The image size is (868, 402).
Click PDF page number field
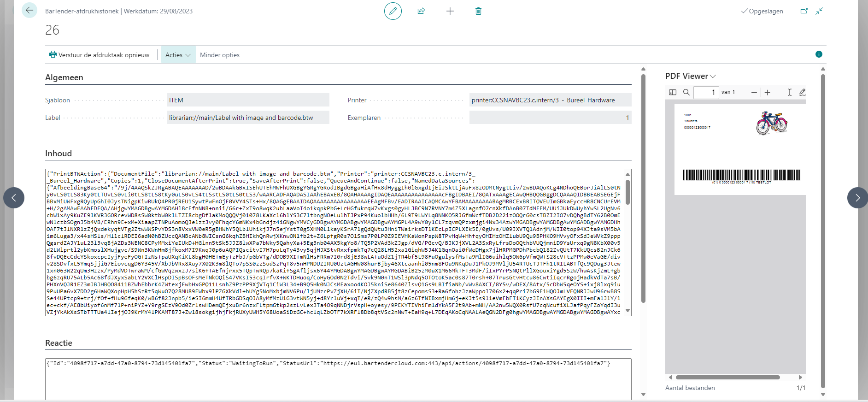click(x=706, y=92)
